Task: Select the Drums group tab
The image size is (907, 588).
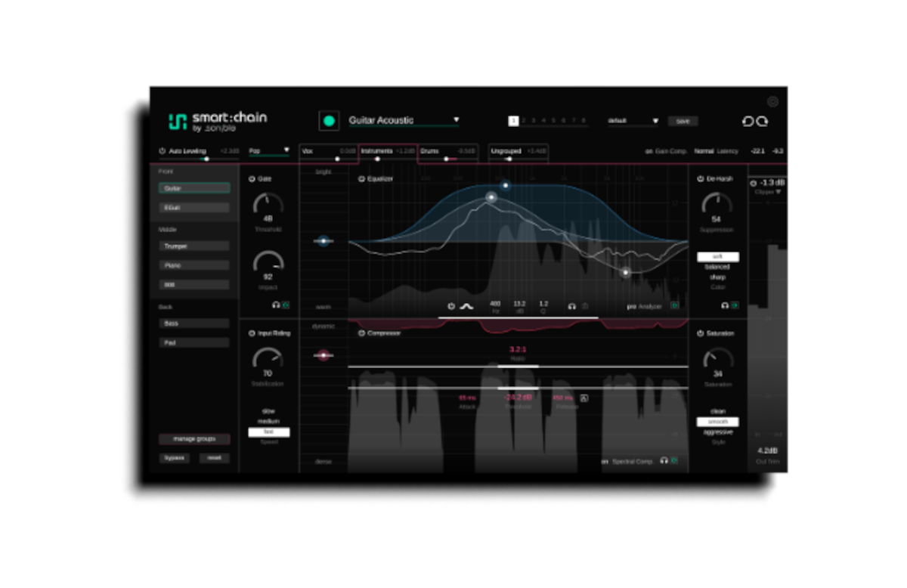Action: (x=447, y=154)
